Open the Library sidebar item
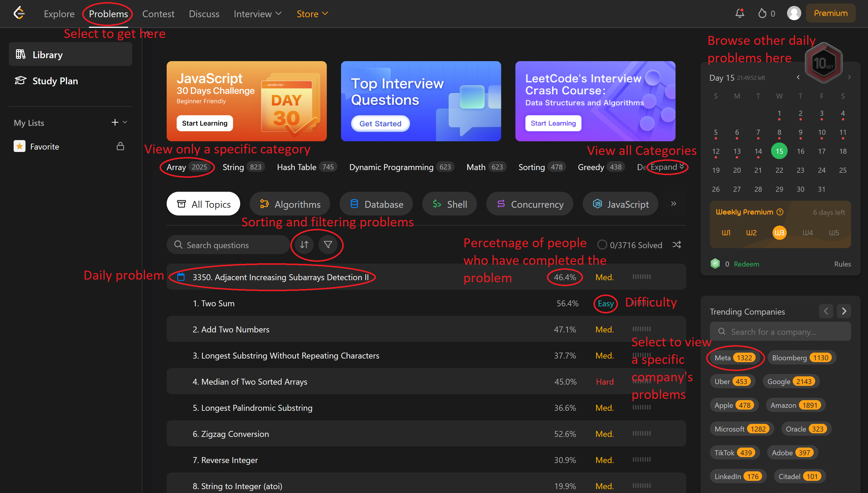The image size is (868, 493). (70, 55)
